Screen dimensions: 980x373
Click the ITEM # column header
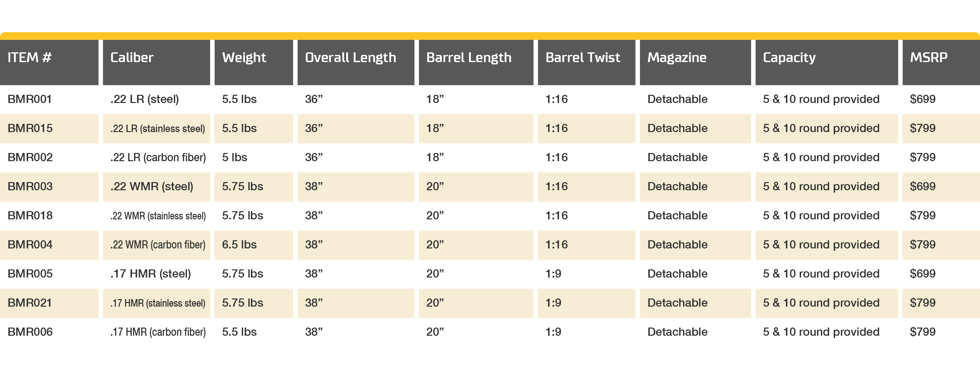(x=49, y=62)
